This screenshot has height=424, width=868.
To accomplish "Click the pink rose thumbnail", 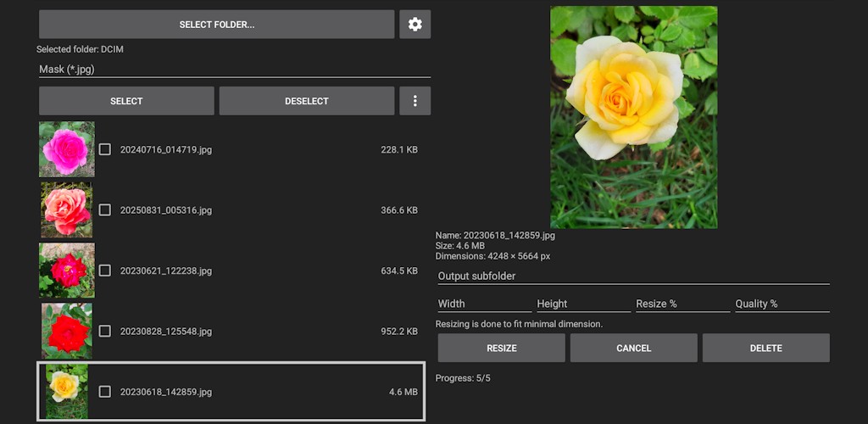I will click(x=66, y=149).
